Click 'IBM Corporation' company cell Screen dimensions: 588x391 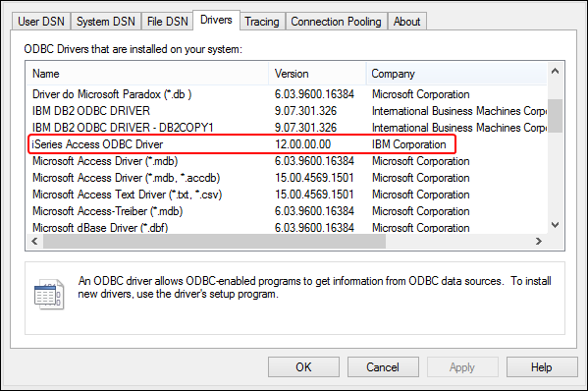coord(408,144)
